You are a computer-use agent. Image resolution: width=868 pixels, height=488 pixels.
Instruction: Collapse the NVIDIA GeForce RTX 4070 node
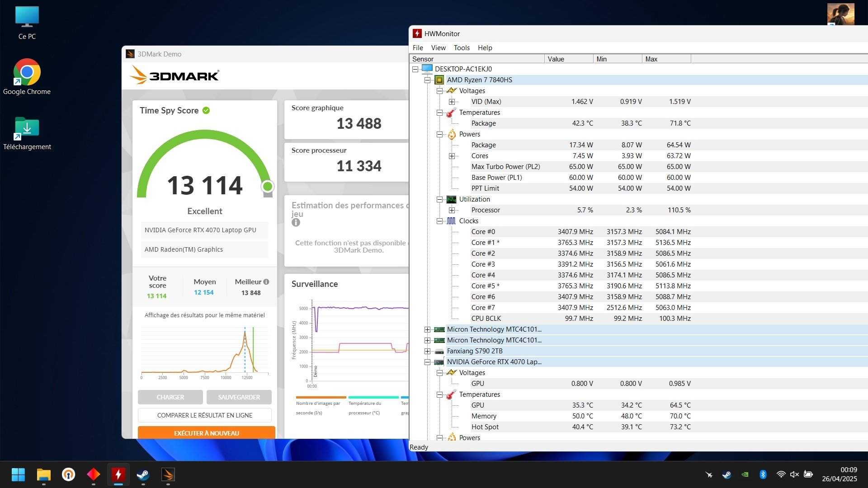[x=427, y=362]
